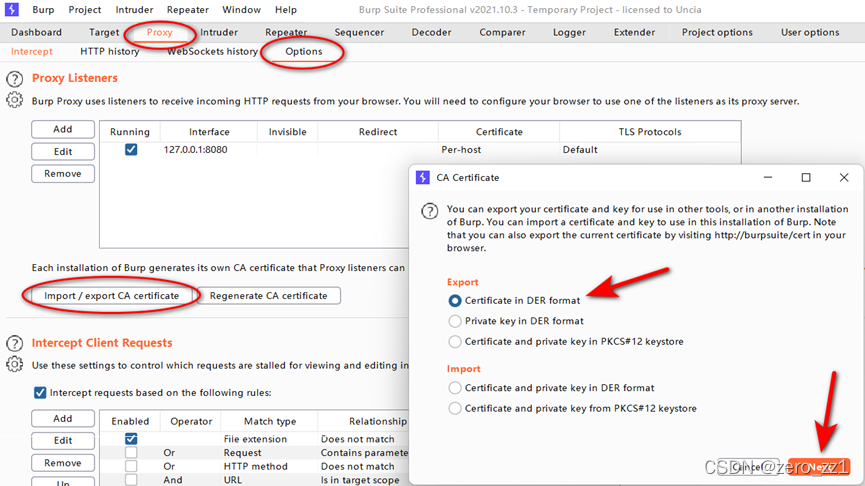Toggle Running checkbox for 127.0.0.1:8080 listener

click(131, 149)
